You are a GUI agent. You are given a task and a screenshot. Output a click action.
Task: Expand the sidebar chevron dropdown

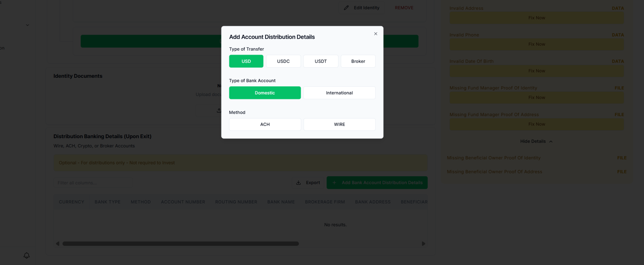coord(28,25)
